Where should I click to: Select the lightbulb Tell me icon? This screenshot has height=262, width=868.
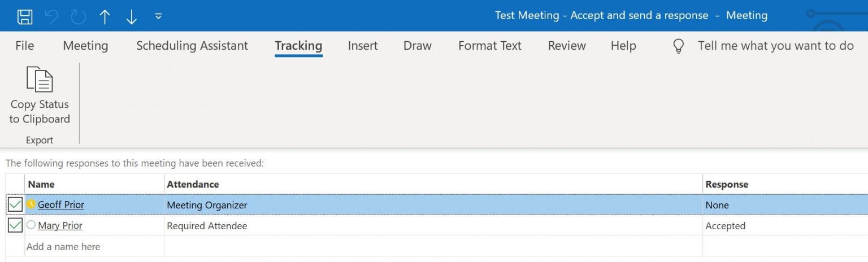coord(679,46)
